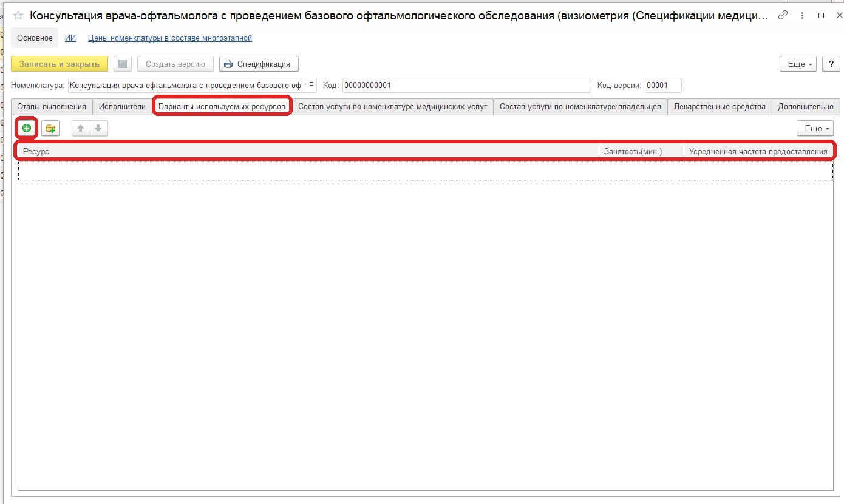
Task: Switch to Этапы выполнения tab
Action: (x=52, y=107)
